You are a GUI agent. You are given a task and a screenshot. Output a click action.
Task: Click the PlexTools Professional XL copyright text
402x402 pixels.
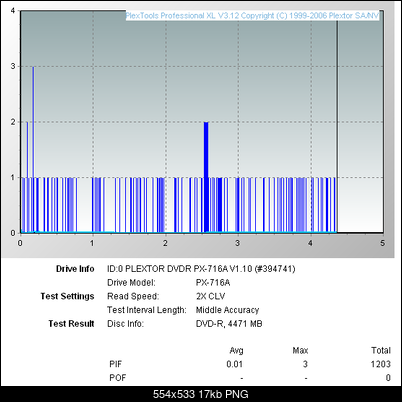(x=252, y=16)
